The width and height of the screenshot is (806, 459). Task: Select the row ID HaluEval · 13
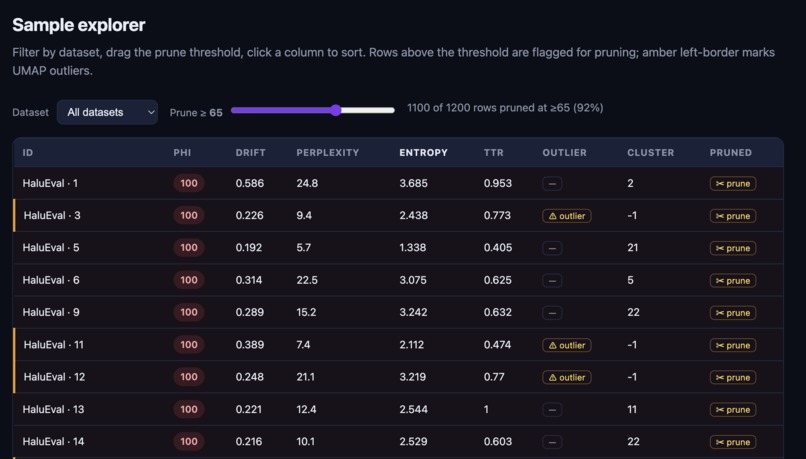53,409
